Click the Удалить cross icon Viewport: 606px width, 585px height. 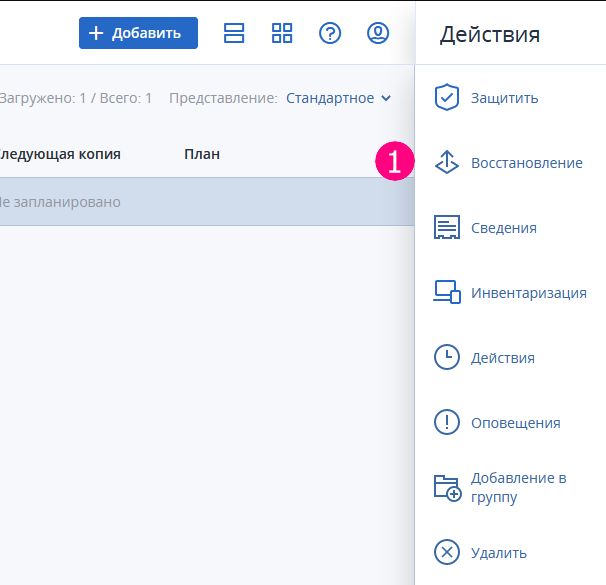tap(447, 552)
